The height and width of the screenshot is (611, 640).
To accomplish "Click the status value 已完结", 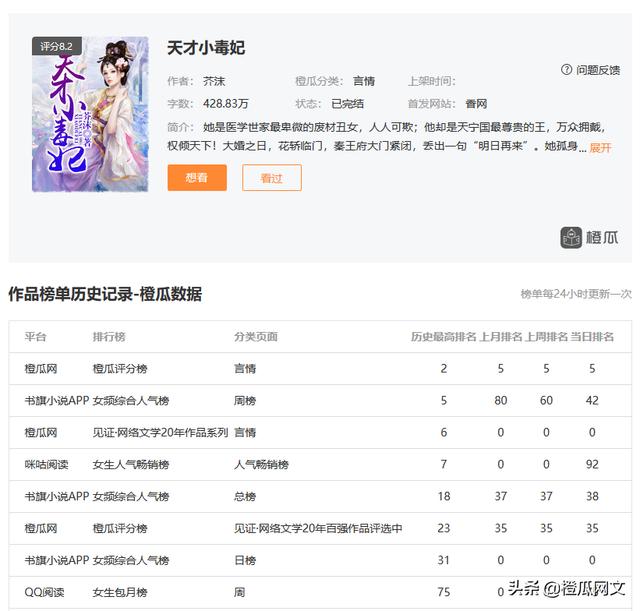I will tap(347, 104).
